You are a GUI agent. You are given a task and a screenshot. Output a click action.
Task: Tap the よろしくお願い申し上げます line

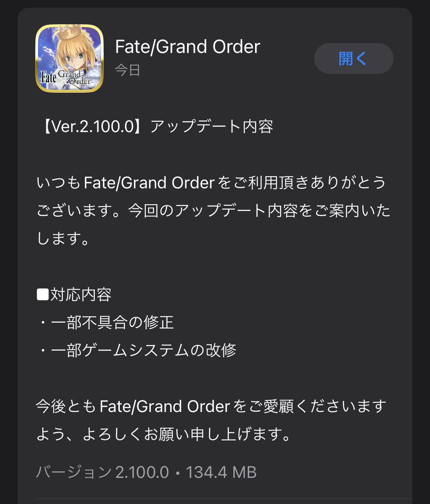164,434
